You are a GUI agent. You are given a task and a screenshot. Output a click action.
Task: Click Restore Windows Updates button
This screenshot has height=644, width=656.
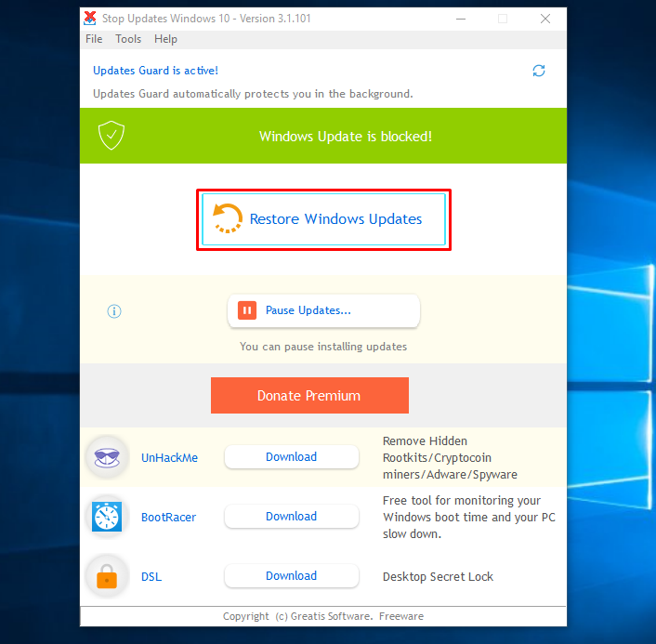[323, 219]
